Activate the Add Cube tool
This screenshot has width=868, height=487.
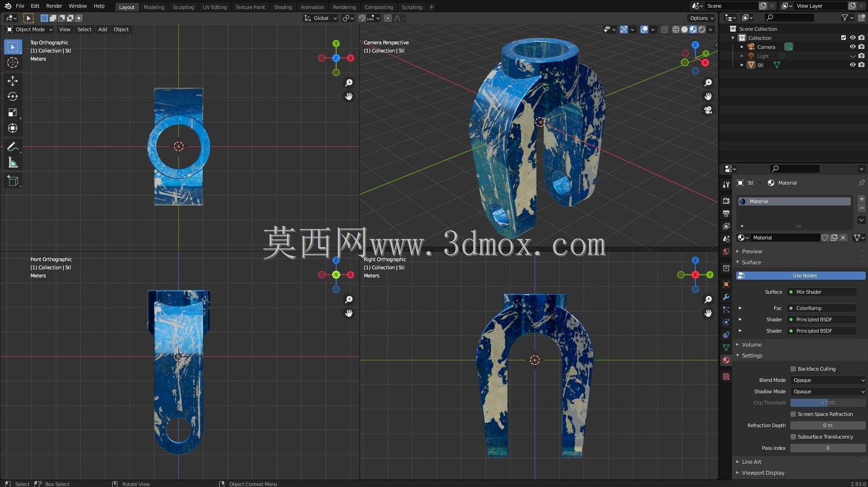tap(13, 181)
